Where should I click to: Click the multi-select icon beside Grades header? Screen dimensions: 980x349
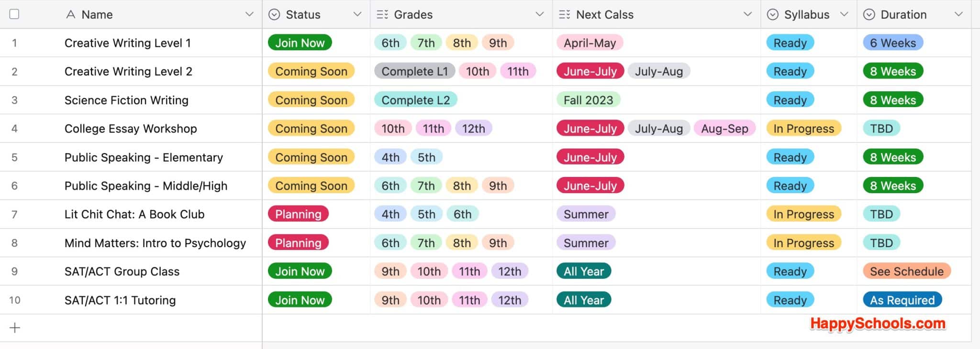(381, 14)
